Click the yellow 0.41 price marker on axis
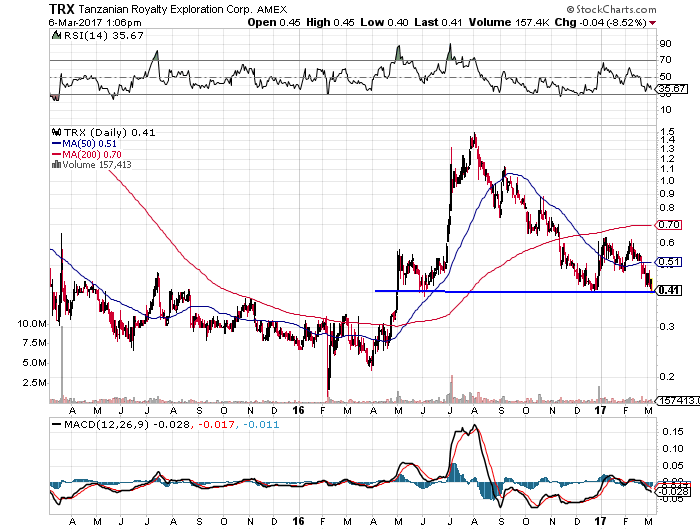700x530 pixels. [668, 291]
